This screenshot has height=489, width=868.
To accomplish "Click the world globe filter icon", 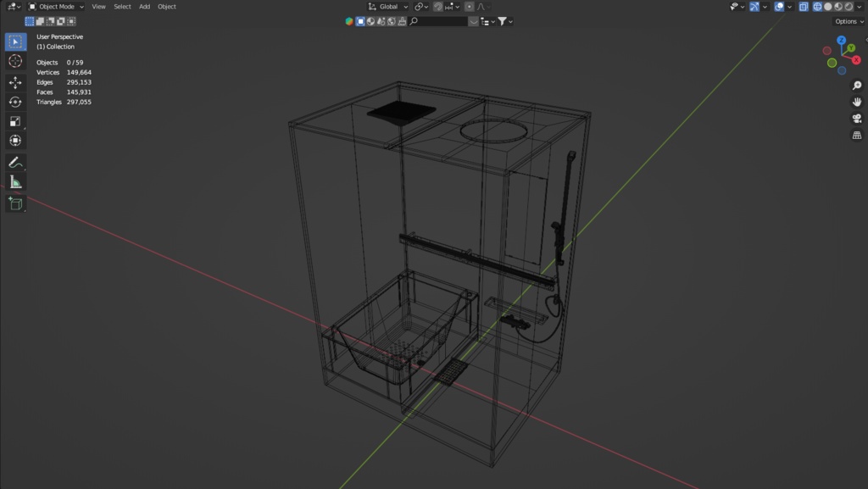I will pos(392,21).
